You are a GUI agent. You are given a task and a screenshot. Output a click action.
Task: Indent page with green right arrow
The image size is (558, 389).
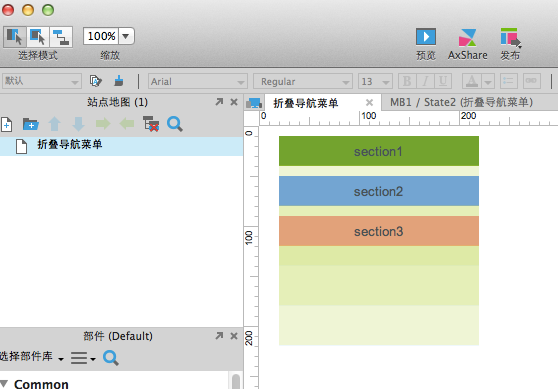tap(103, 124)
